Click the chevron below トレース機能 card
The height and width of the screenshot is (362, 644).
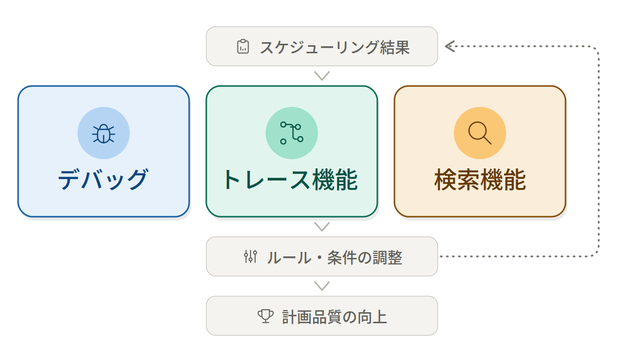[322, 227]
